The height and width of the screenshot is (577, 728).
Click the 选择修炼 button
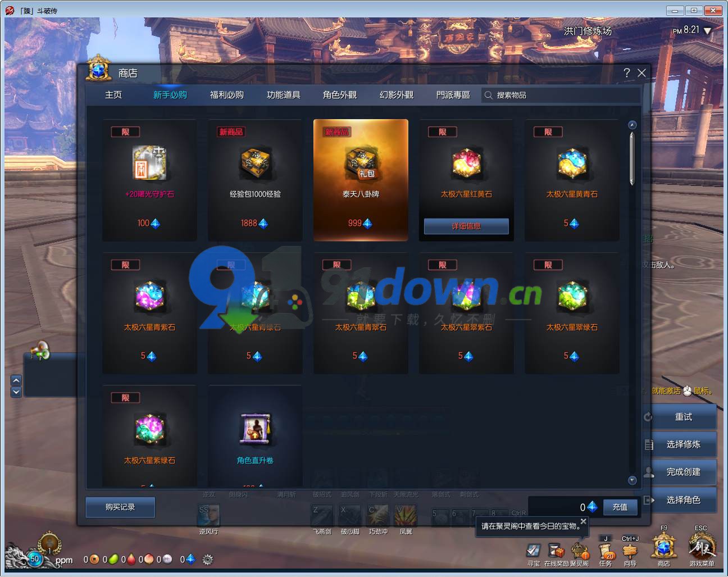(x=684, y=444)
